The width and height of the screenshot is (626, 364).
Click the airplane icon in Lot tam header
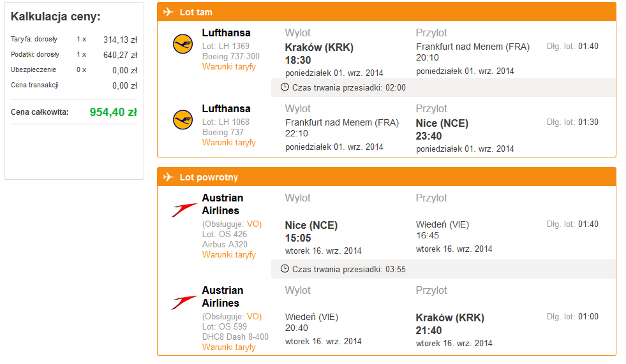coord(168,12)
